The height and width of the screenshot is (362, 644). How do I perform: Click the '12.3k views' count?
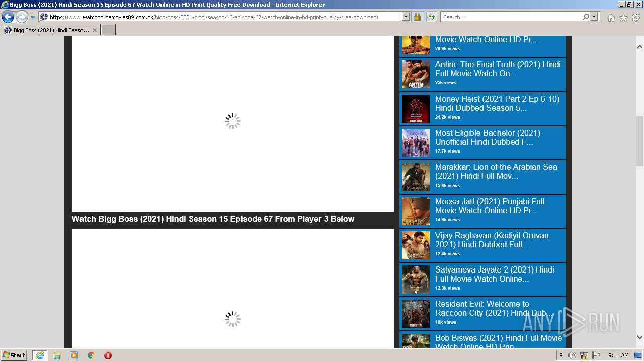click(447, 288)
